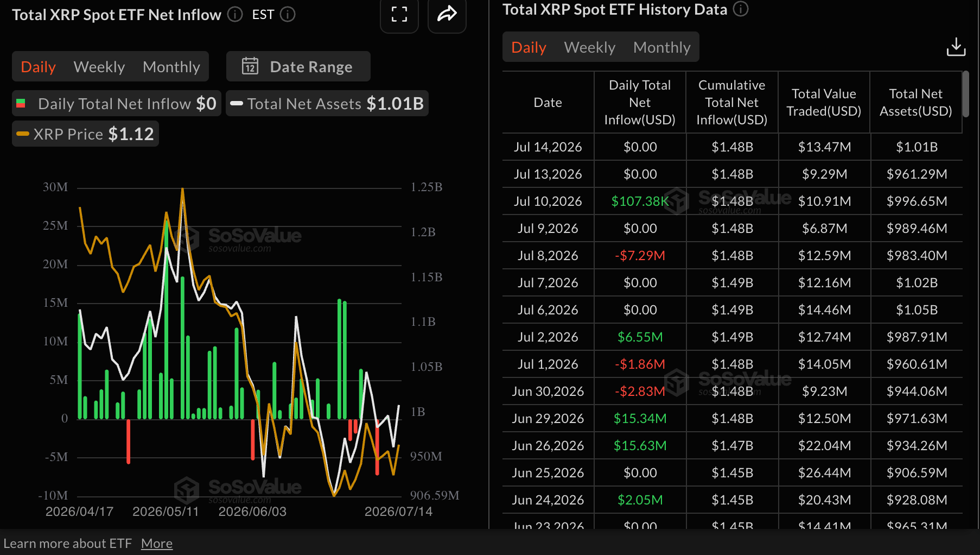
Task: Download the history data table
Action: tap(956, 47)
